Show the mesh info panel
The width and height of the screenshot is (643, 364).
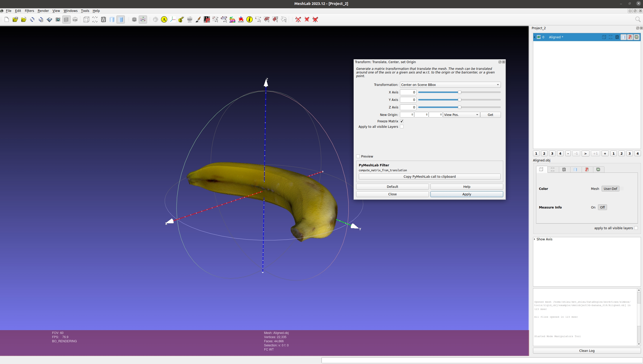tap(249, 19)
